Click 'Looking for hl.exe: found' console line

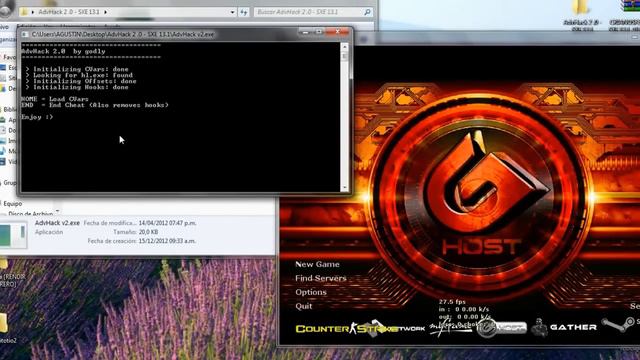pos(79,75)
